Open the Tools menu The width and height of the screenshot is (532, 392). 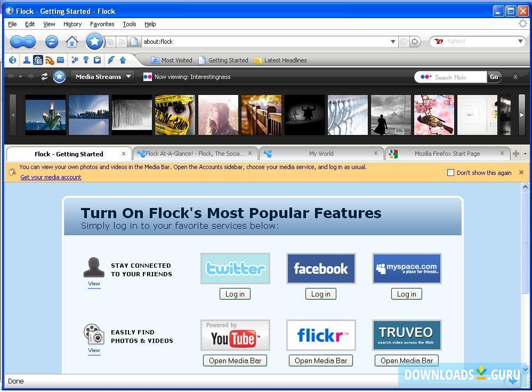pyautogui.click(x=129, y=24)
